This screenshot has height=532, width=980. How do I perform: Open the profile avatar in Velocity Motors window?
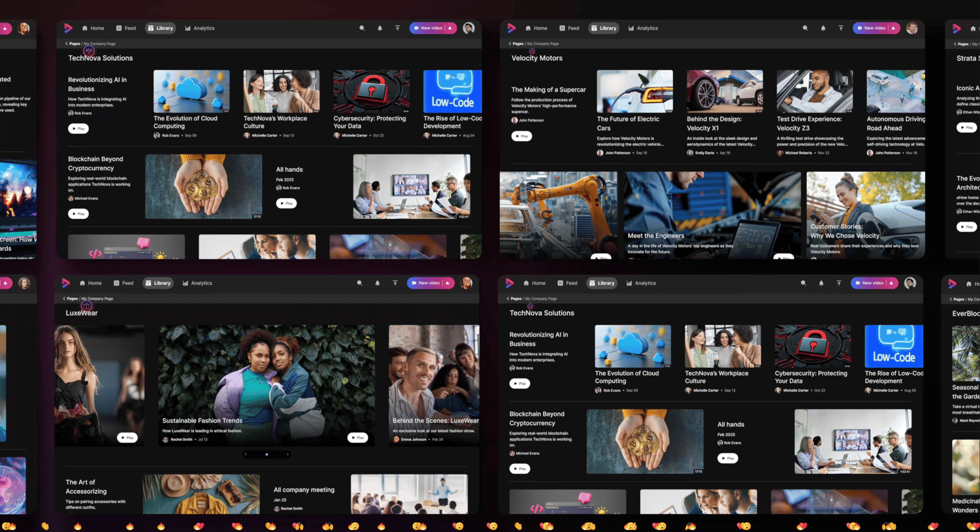[x=912, y=28]
